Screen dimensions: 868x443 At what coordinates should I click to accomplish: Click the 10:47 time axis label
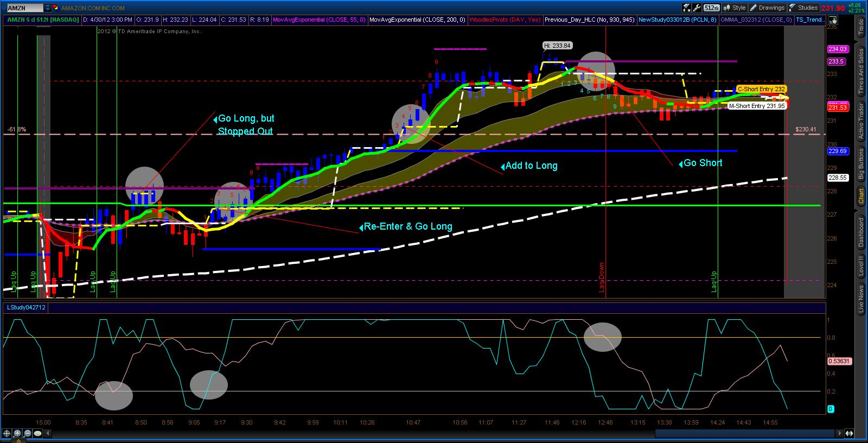point(413,422)
